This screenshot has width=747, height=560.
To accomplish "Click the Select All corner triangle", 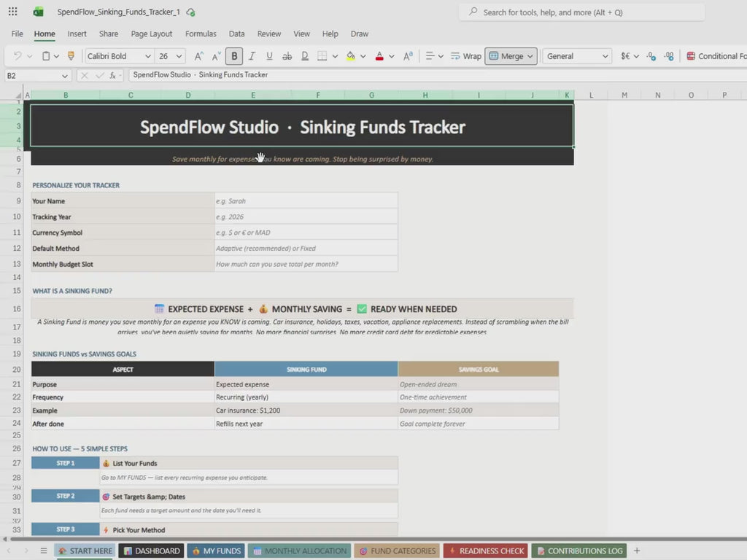I will click(x=18, y=96).
